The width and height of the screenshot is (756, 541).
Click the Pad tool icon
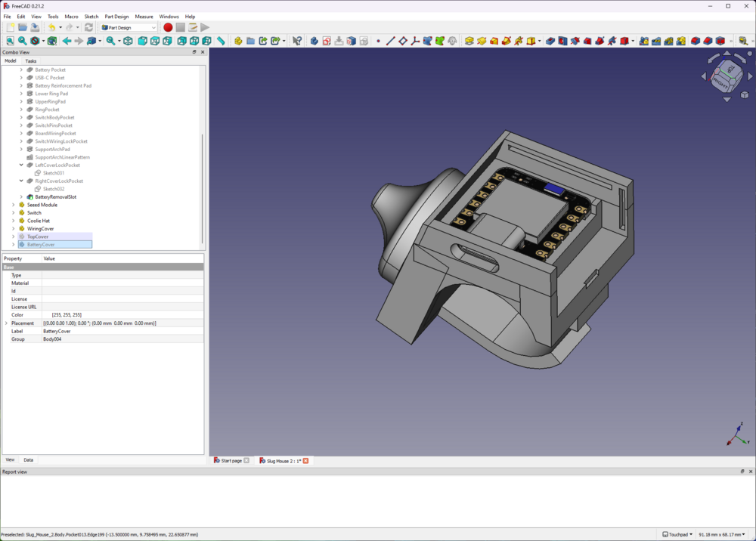coord(469,41)
